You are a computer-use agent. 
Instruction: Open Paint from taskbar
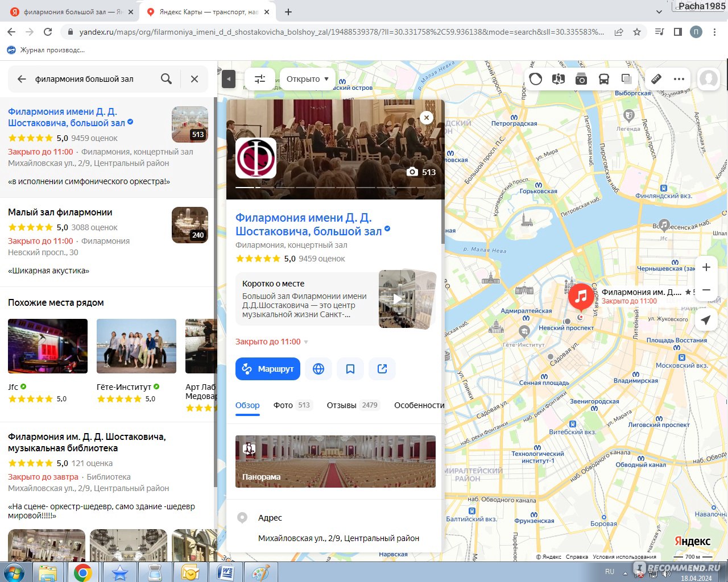point(260,572)
